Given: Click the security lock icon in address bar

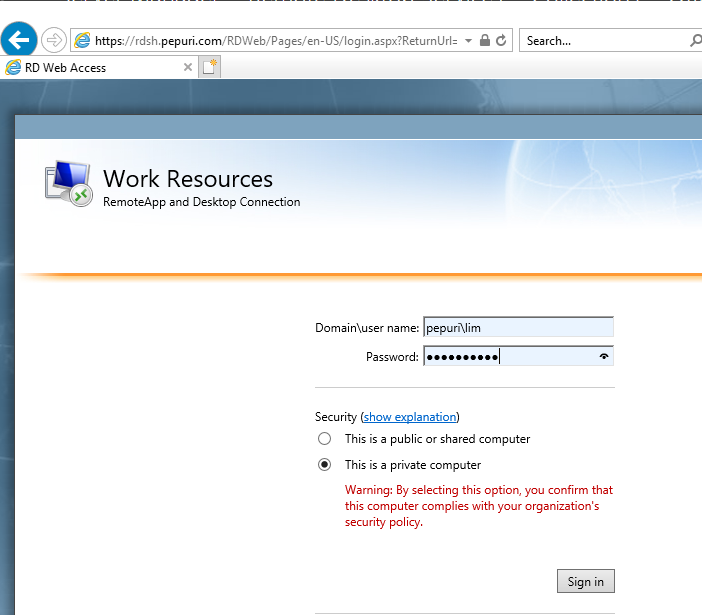Looking at the screenshot, I should pyautogui.click(x=485, y=40).
